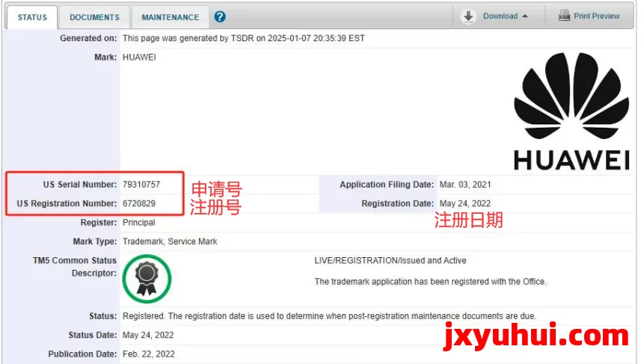641x364 pixels.
Task: Click the Status description starting with Registered
Action: 329,316
